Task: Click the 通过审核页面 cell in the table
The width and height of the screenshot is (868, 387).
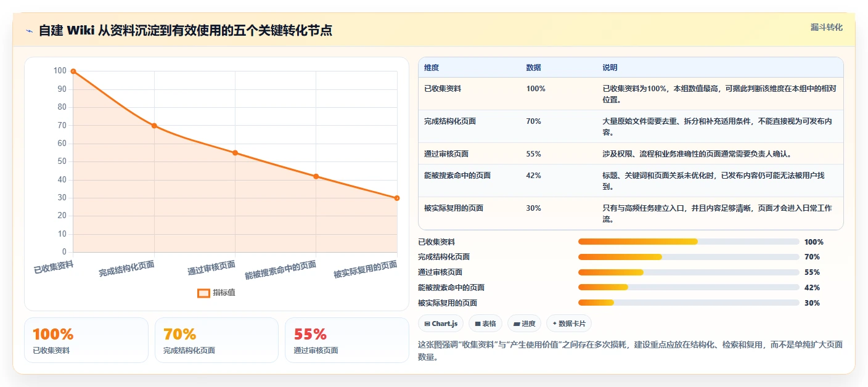Action: (446, 154)
